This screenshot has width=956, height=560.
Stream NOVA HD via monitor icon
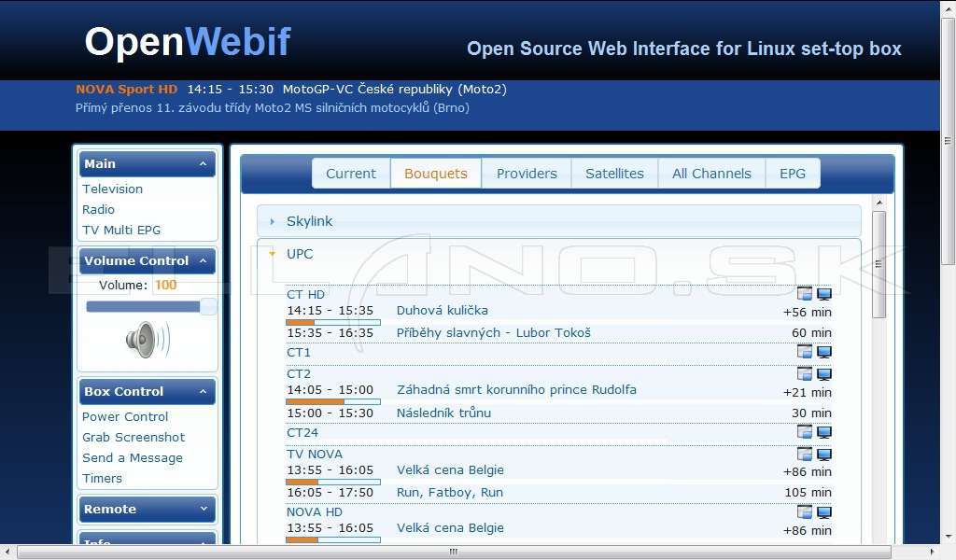[823, 512]
